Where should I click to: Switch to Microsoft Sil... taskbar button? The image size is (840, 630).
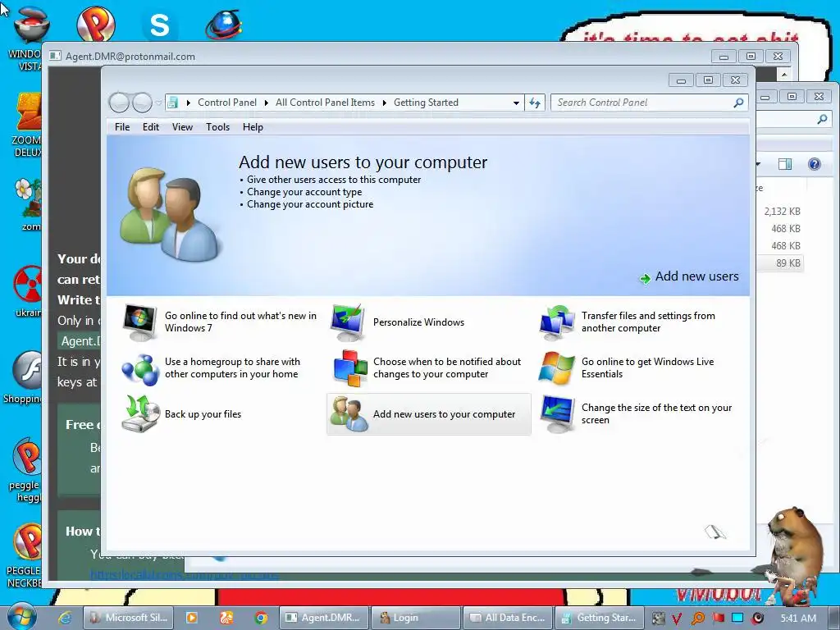[129, 618]
